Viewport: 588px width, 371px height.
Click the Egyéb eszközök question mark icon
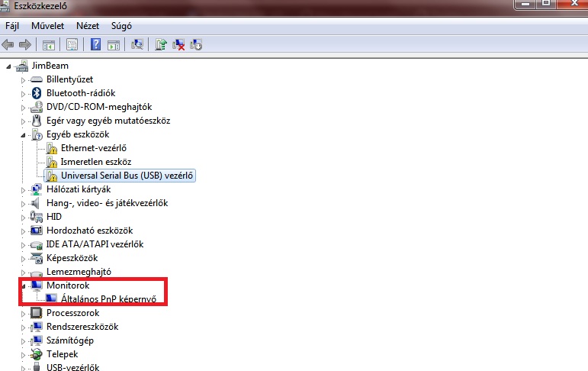[x=37, y=134]
